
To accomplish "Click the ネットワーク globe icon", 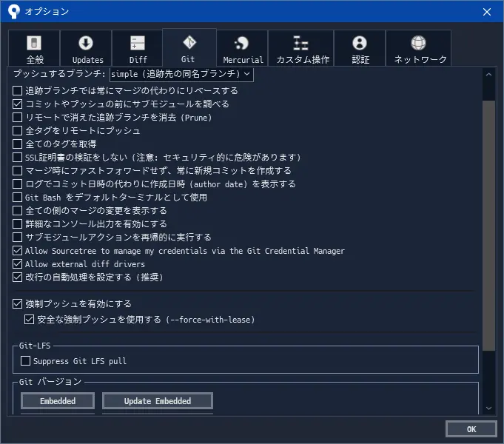I will (x=418, y=43).
